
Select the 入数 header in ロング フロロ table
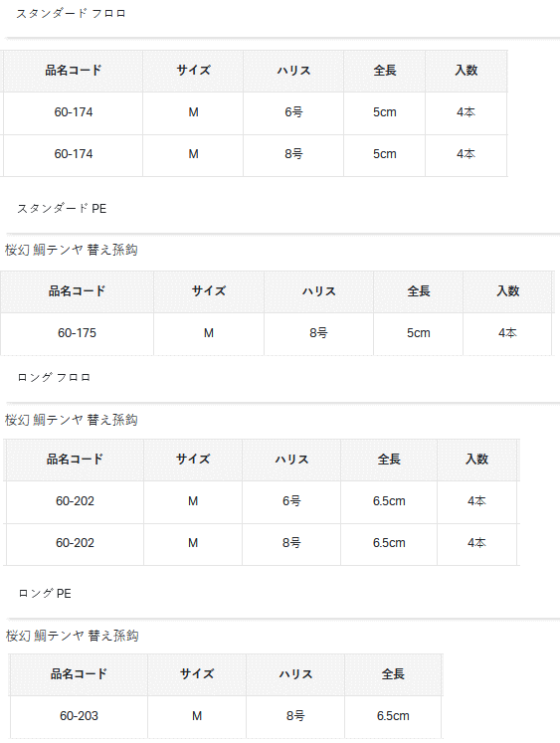point(476,460)
